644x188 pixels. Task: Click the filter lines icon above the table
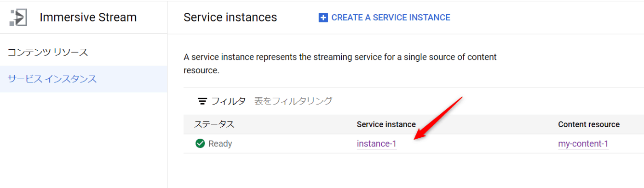coord(202,101)
